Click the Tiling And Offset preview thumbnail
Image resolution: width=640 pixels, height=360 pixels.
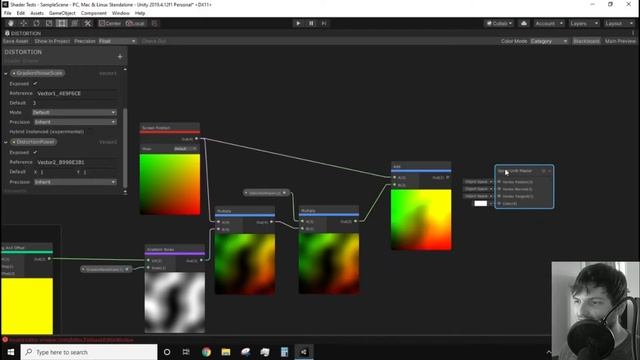click(x=27, y=306)
